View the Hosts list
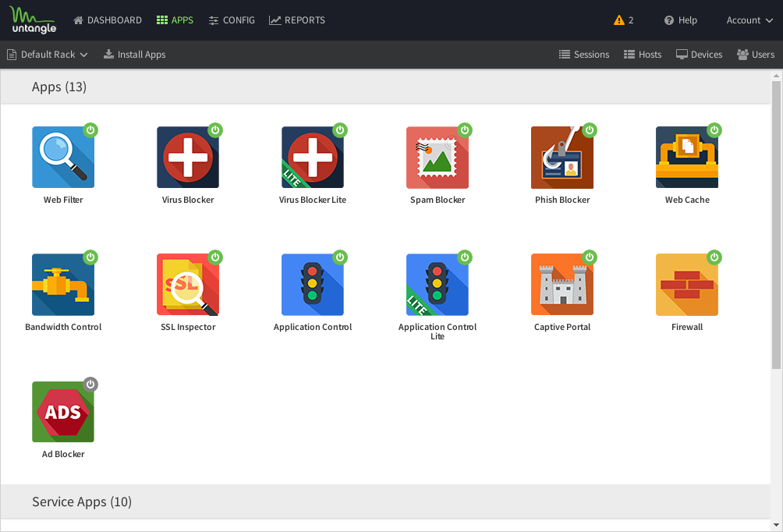783x532 pixels. [643, 55]
